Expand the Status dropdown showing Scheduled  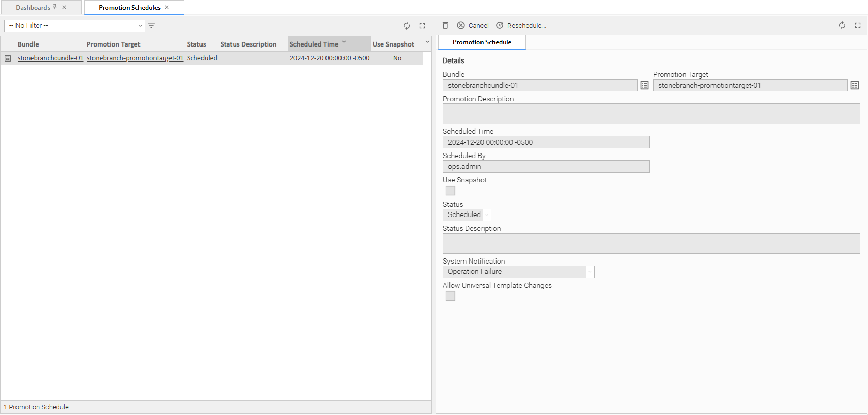[486, 215]
